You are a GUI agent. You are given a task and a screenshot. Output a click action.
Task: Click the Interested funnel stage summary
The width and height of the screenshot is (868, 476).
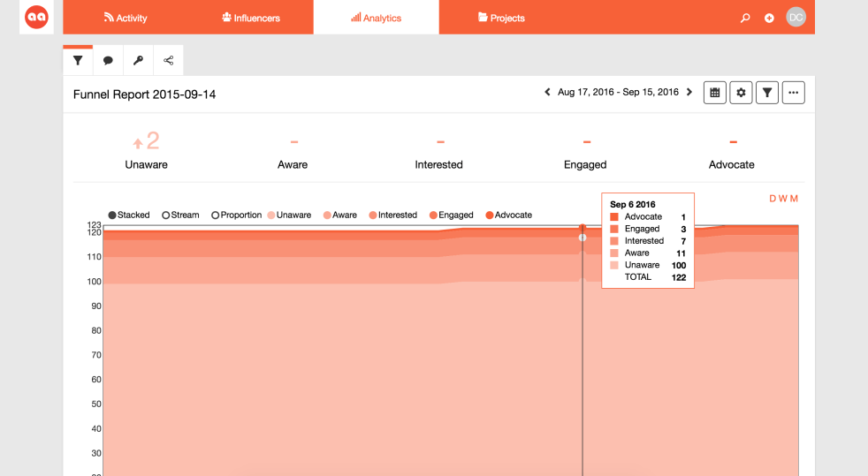(439, 150)
